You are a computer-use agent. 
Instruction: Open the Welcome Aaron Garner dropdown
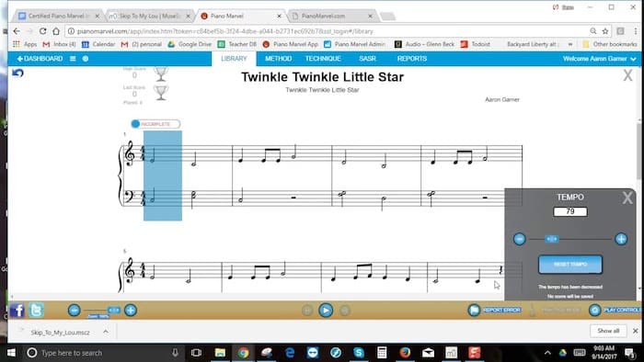(x=599, y=59)
